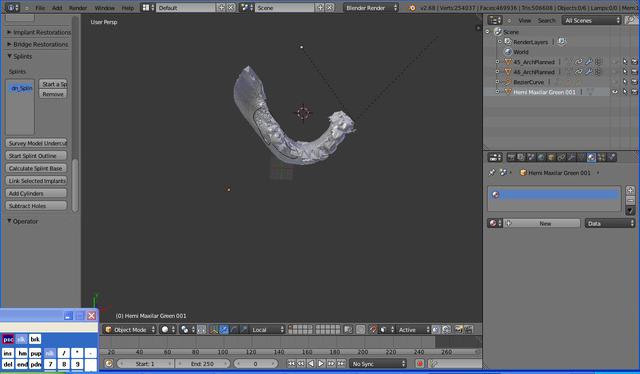This screenshot has height=374, width=640.
Task: Play the animation forward
Action: tap(321, 363)
